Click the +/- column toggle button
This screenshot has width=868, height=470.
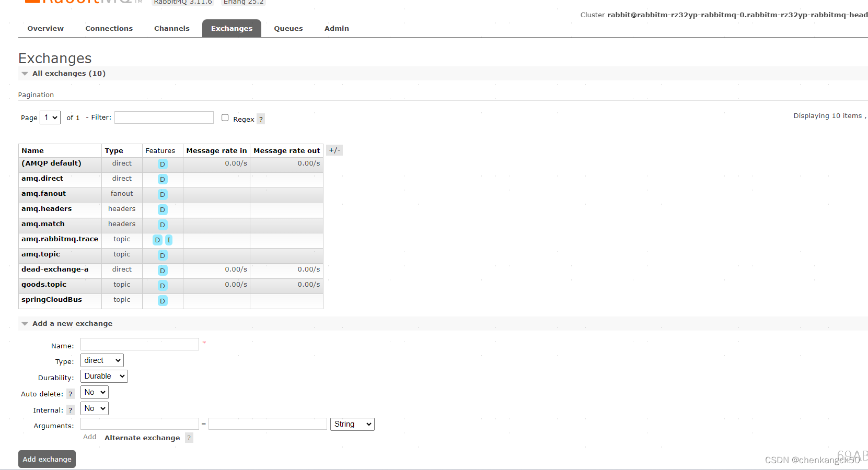[334, 150]
